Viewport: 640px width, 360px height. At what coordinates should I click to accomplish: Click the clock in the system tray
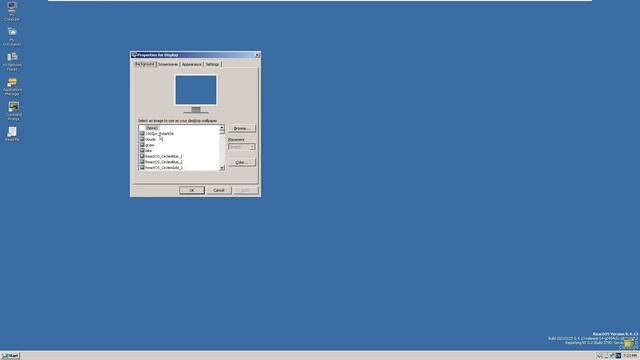[630, 356]
